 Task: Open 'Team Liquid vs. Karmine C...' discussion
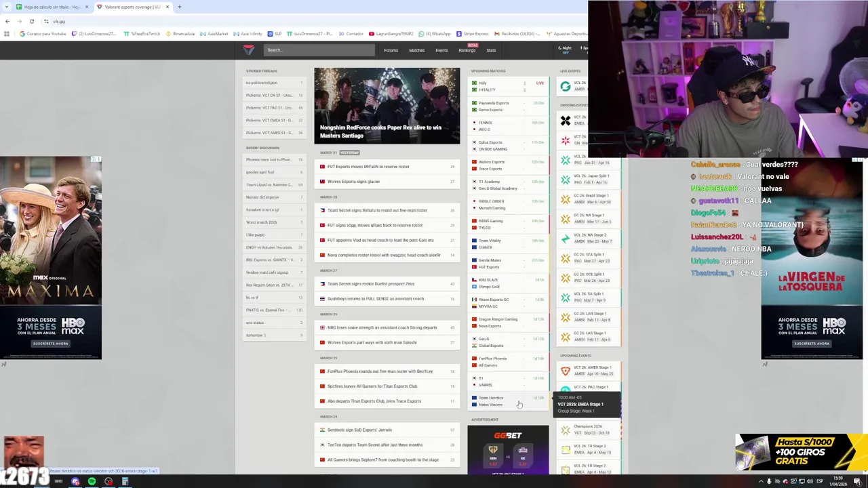(275, 184)
